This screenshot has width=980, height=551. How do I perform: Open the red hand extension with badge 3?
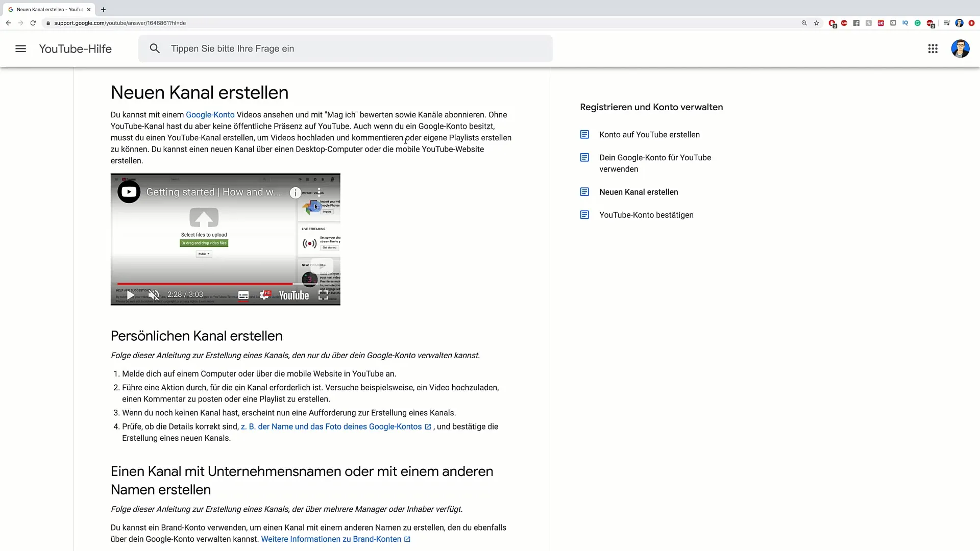(x=832, y=23)
